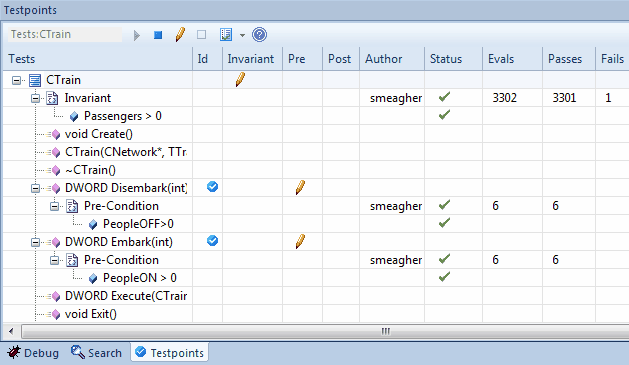Click smeagher author in Invariant row
The width and height of the screenshot is (629, 365).
click(x=396, y=98)
